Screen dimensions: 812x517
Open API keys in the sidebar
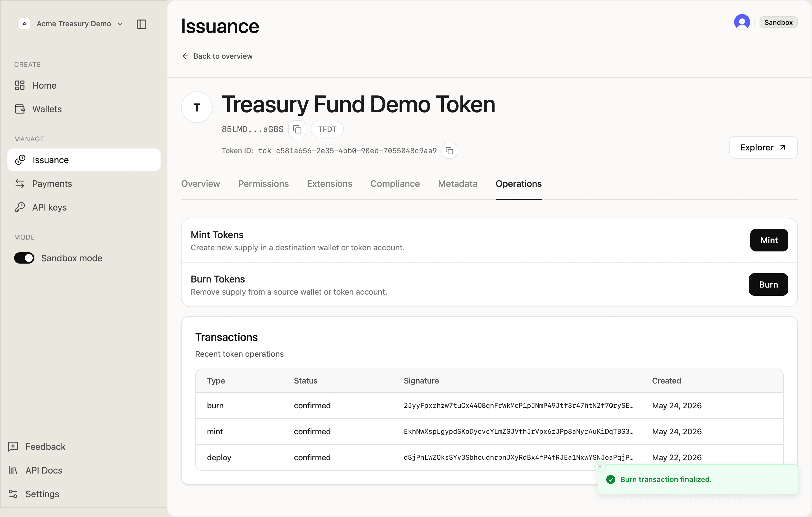(84, 207)
